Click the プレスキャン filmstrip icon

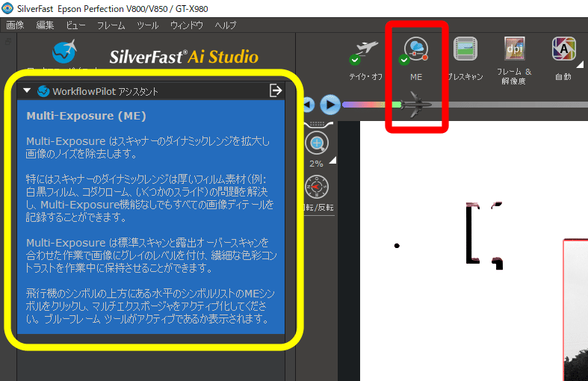click(x=465, y=49)
